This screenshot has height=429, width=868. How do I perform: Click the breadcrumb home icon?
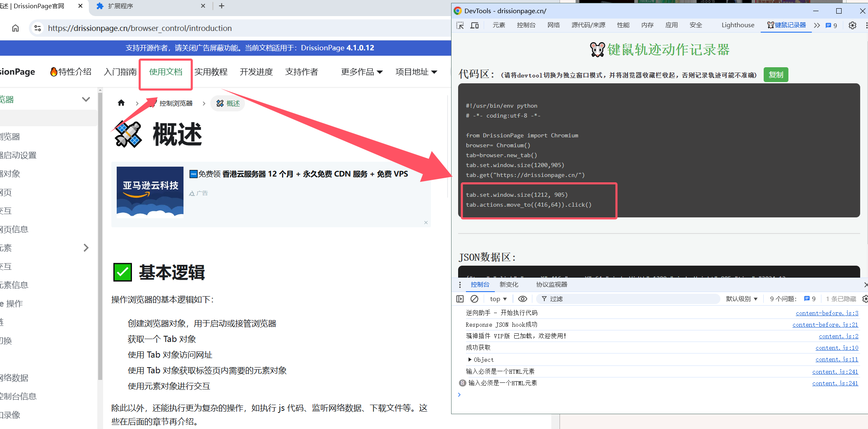[121, 103]
